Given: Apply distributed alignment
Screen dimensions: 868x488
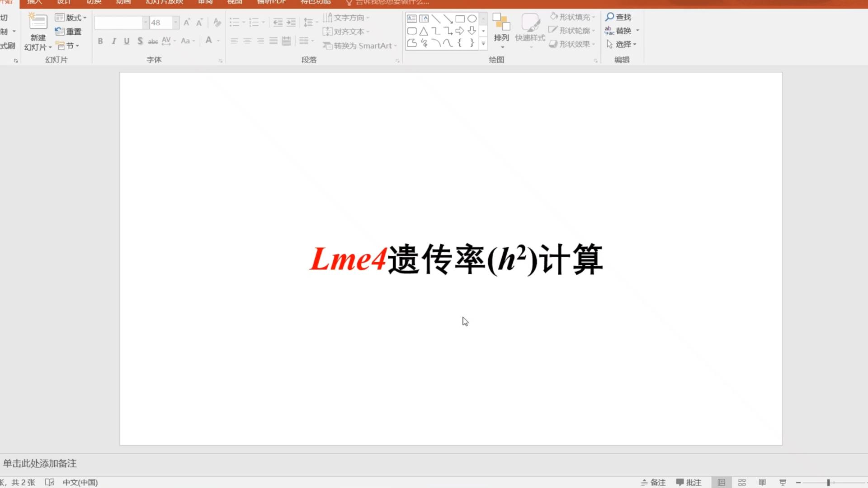Looking at the screenshot, I should (x=287, y=41).
